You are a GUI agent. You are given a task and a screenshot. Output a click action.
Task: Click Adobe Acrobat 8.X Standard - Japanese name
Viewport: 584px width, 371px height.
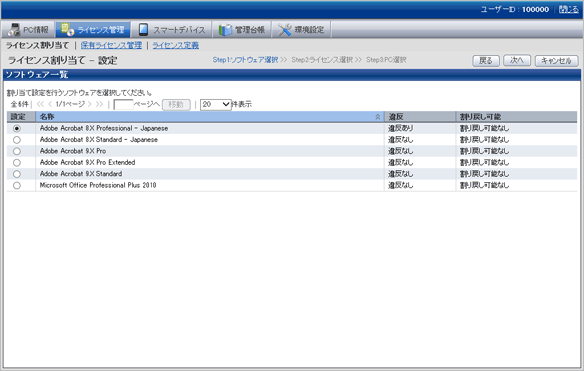(99, 140)
